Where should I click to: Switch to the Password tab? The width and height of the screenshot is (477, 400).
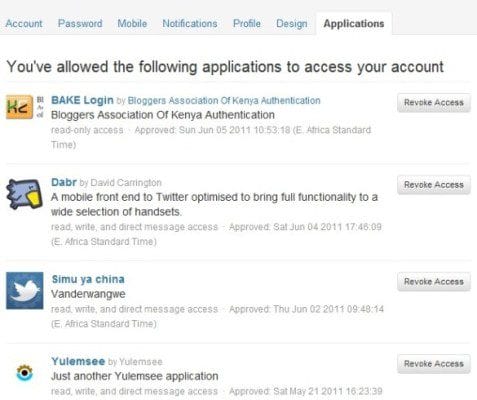pos(80,24)
